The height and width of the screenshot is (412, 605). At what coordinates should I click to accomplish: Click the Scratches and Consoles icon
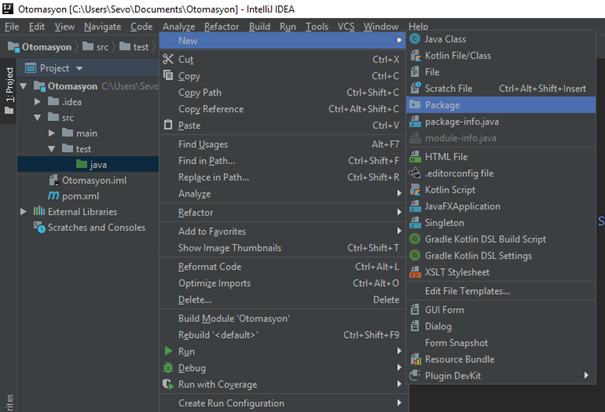39,227
